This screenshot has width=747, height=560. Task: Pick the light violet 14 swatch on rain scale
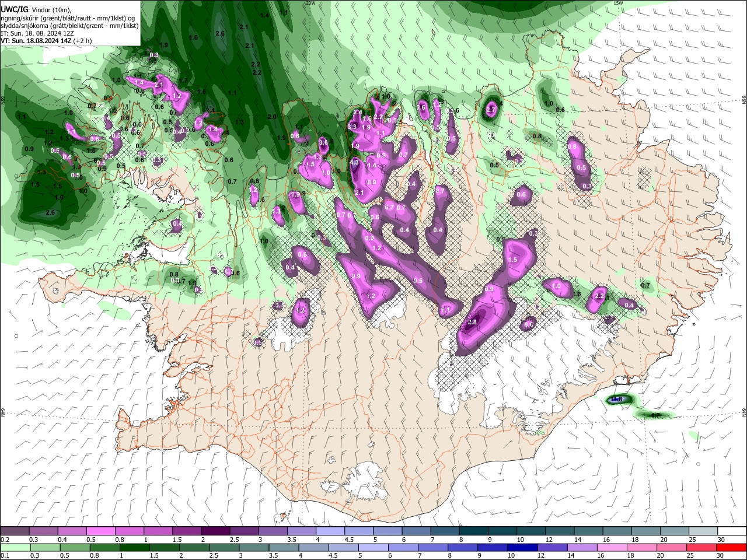click(581, 547)
